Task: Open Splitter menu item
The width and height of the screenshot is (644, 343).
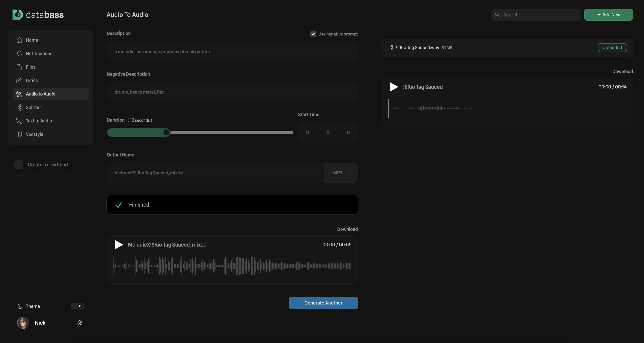Action: [50, 107]
